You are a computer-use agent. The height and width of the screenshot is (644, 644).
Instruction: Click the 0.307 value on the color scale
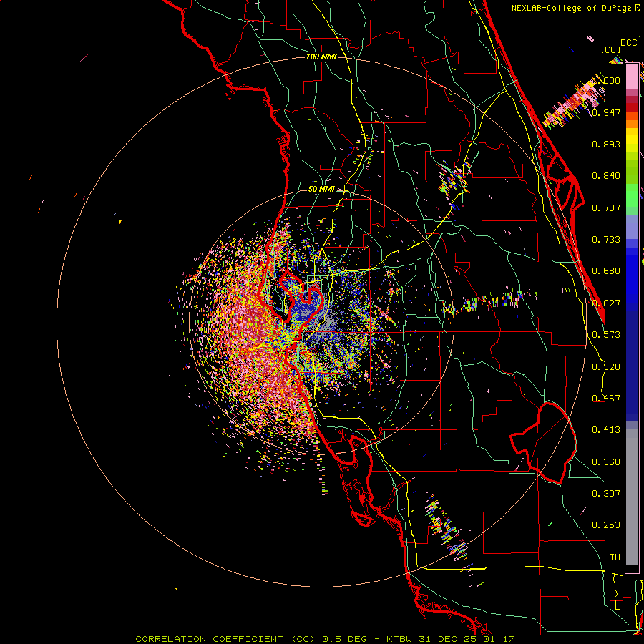click(606, 494)
